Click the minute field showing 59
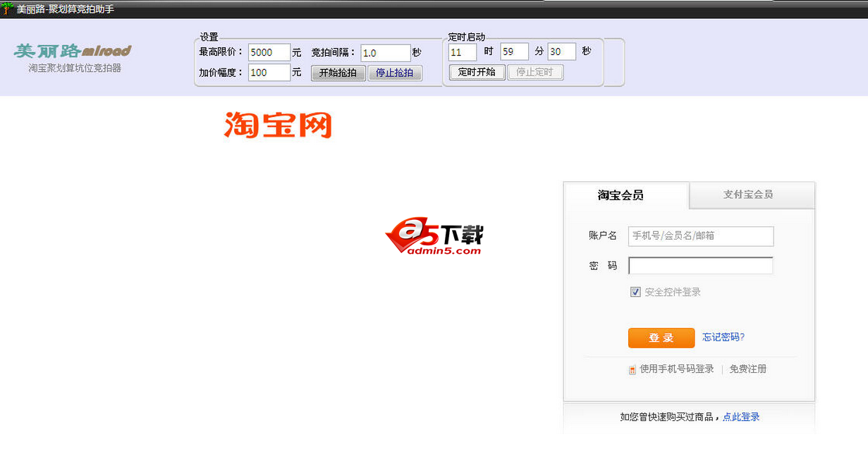This screenshot has height=473, width=868. [514, 51]
